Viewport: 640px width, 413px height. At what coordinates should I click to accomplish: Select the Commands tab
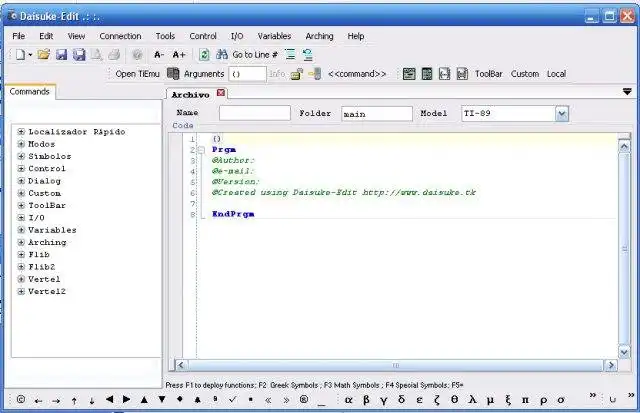coord(29,91)
